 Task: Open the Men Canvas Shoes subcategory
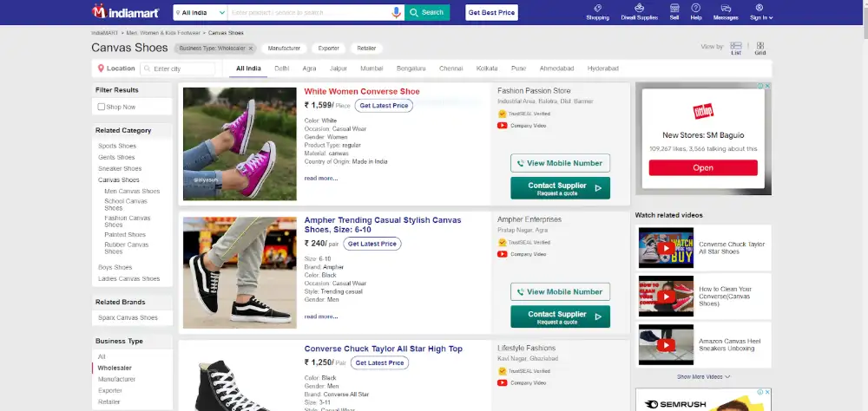click(132, 191)
